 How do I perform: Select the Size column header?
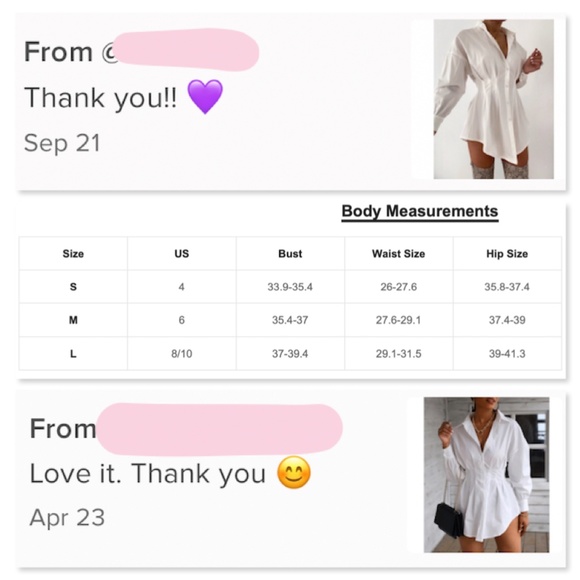[73, 254]
